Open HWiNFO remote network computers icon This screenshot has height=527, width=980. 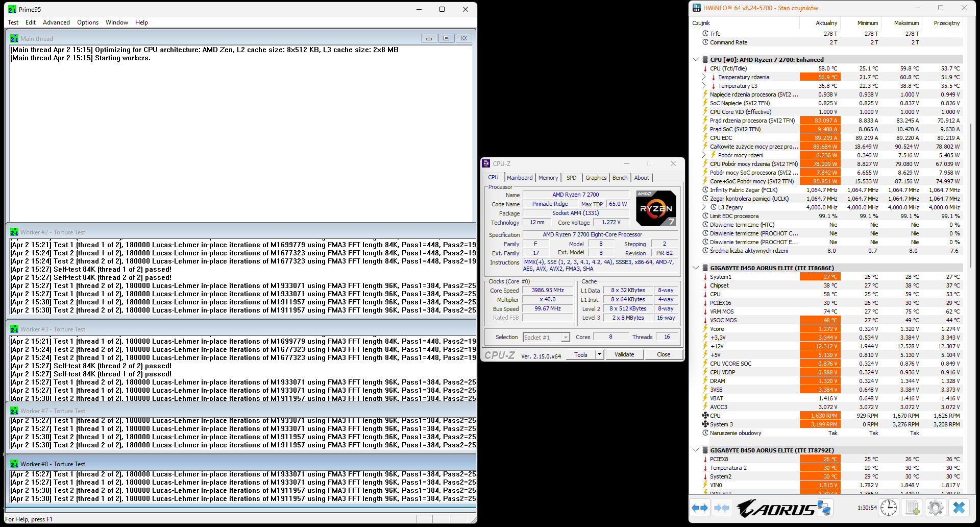824,508
